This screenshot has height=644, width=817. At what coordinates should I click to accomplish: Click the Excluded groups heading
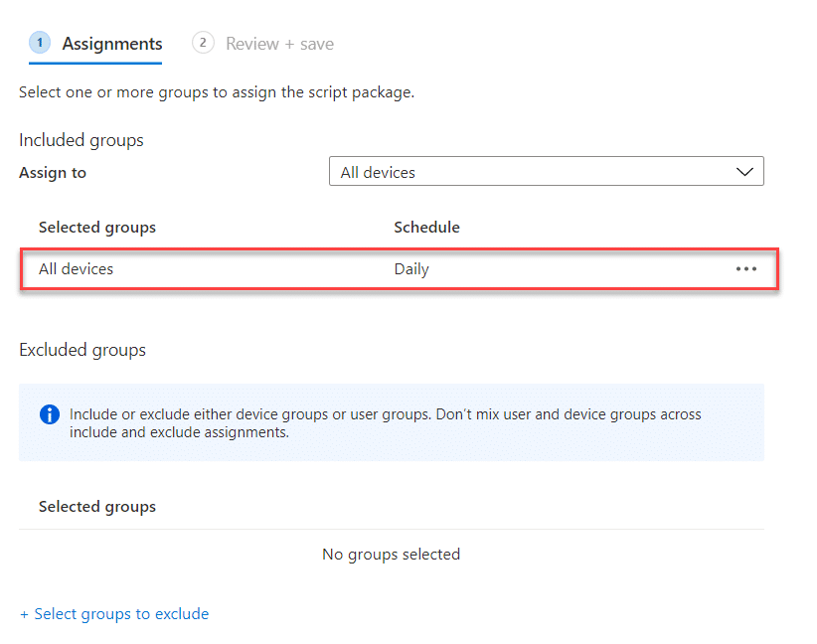(82, 350)
